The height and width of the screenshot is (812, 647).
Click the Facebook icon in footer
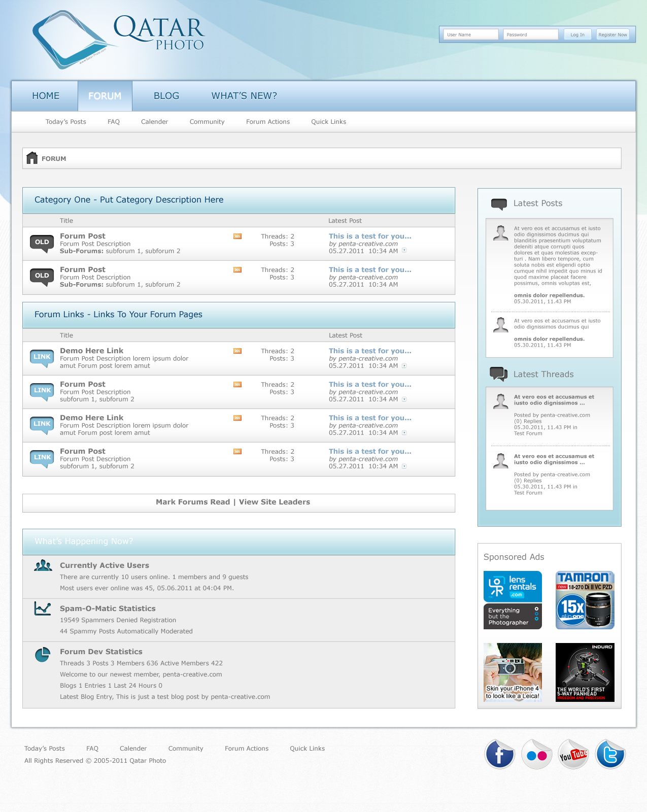pos(499,754)
